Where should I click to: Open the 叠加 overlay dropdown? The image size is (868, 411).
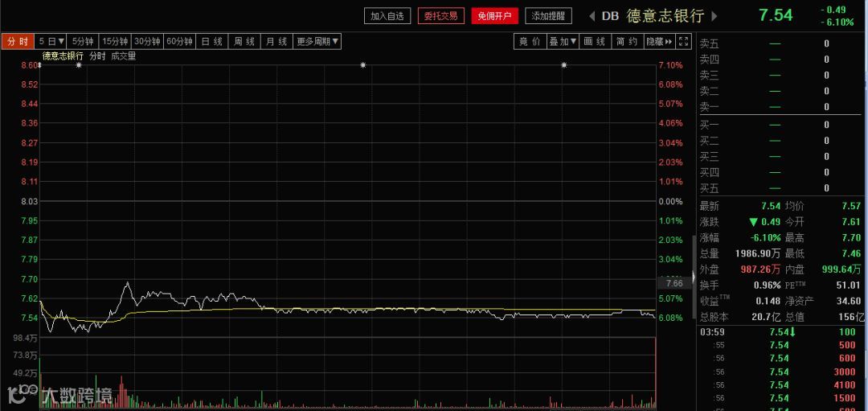tap(563, 42)
